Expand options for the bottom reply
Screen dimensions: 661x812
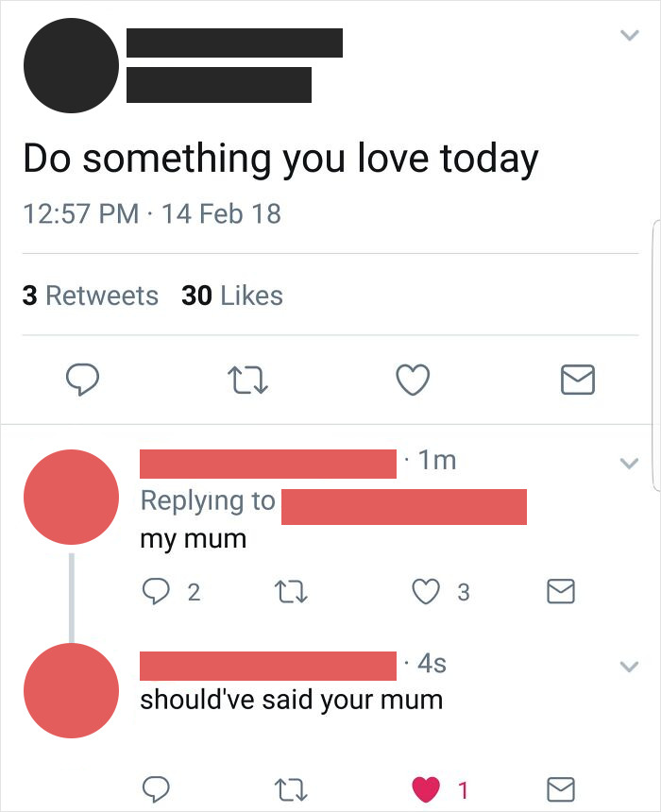pos(630,666)
